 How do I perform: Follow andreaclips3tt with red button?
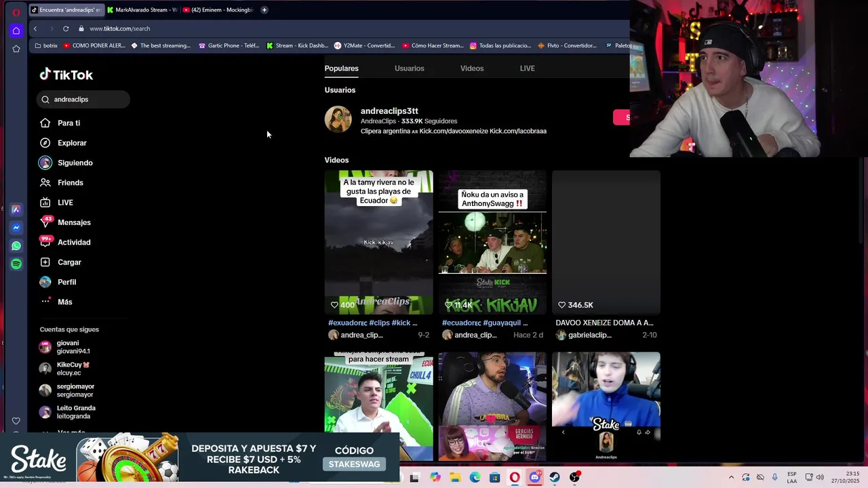(621, 118)
